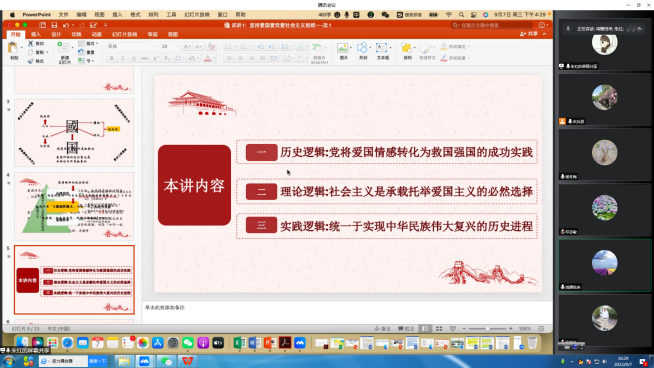Open the slide Layout dropdown
This screenshot has width=654, height=368.
[88, 43]
